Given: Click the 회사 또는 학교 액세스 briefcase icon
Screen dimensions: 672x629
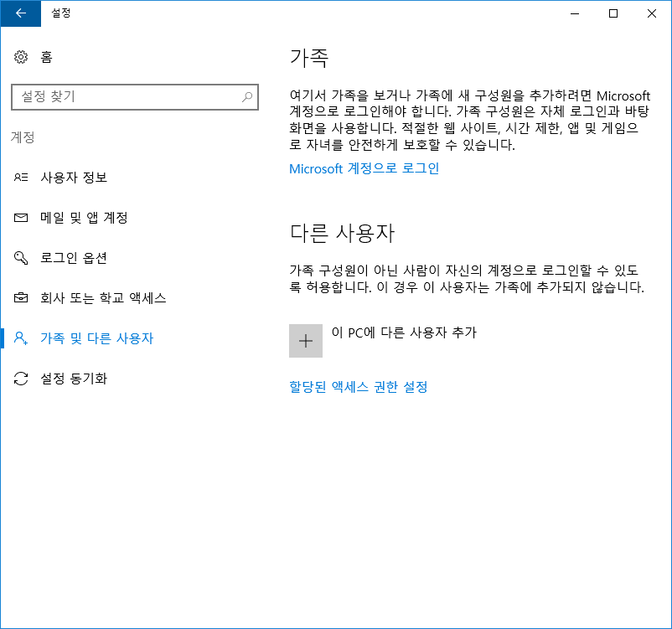Looking at the screenshot, I should click(21, 298).
